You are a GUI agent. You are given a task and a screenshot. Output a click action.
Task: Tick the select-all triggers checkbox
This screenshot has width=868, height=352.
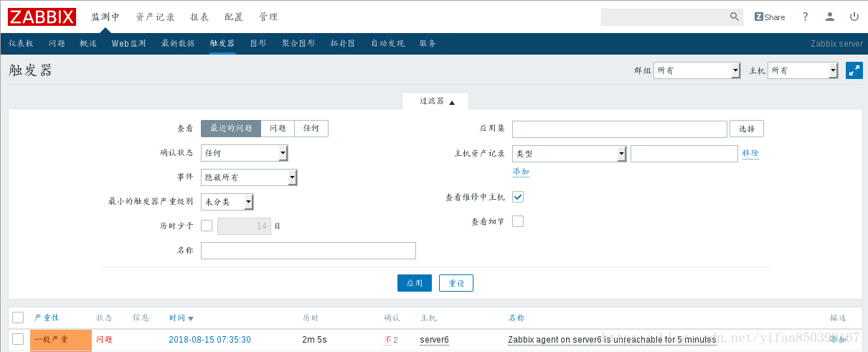[18, 318]
